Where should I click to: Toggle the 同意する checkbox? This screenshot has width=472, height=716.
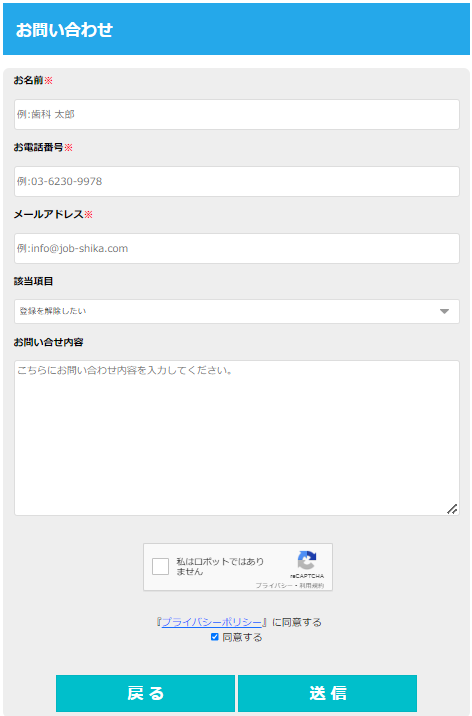[215, 637]
